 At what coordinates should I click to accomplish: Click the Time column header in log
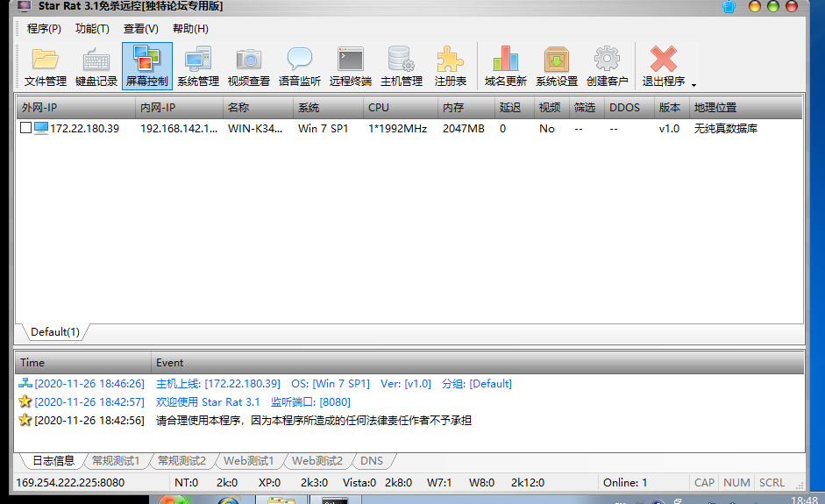click(x=83, y=363)
